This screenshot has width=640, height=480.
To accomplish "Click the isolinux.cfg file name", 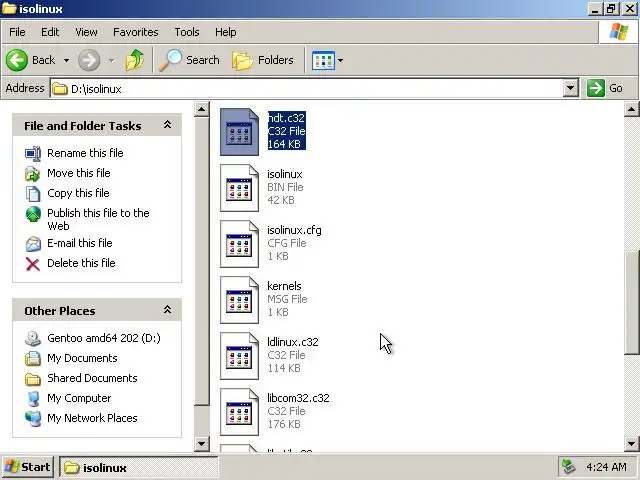I will (294, 230).
